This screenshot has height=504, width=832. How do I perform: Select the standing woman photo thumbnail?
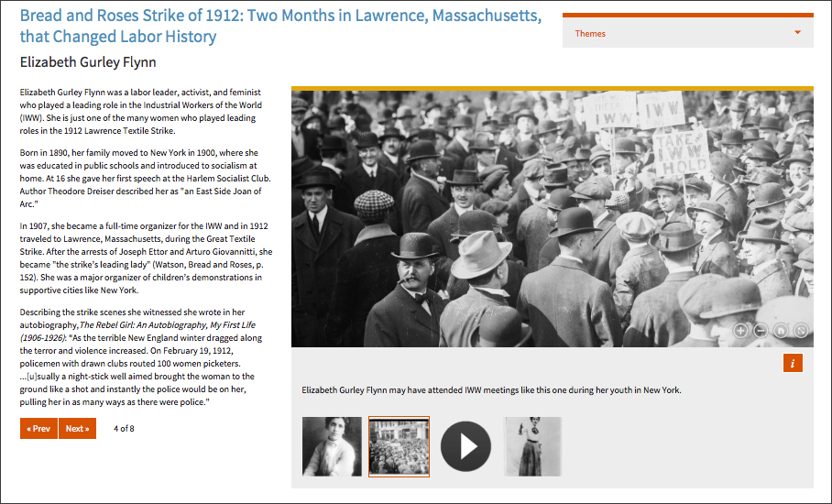click(532, 446)
